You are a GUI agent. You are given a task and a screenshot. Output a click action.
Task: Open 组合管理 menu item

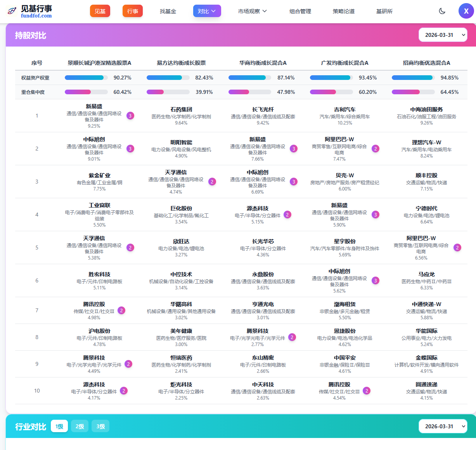point(300,11)
